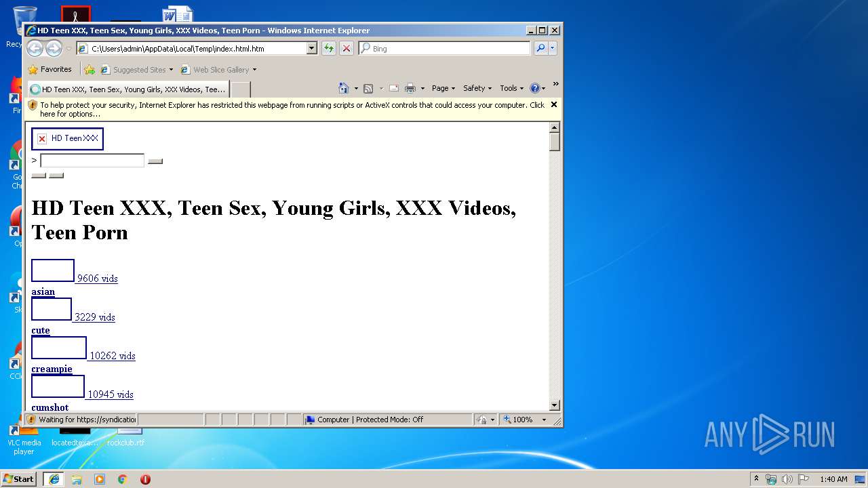Viewport: 868px width, 488px height.
Task: Show hidden system tray icons
Action: (757, 479)
